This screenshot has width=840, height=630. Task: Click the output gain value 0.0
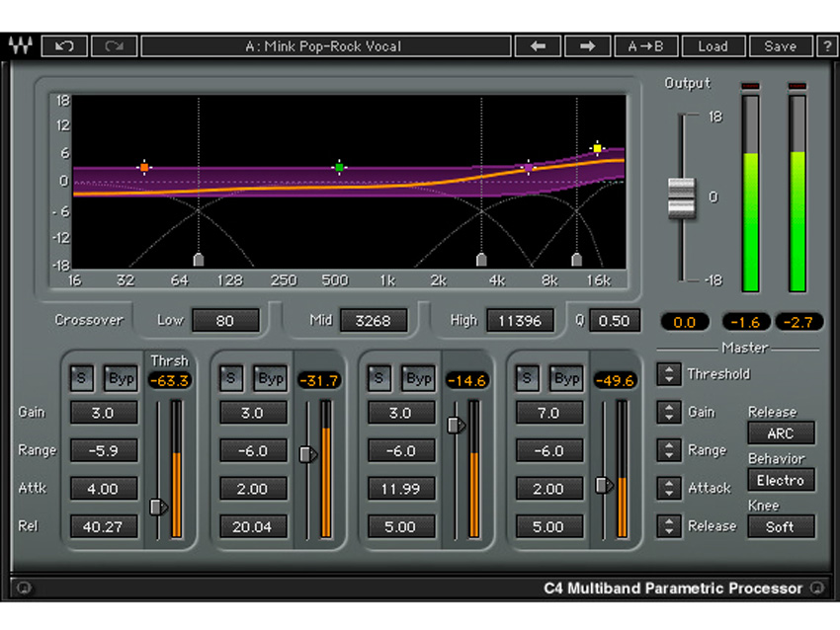tap(685, 322)
